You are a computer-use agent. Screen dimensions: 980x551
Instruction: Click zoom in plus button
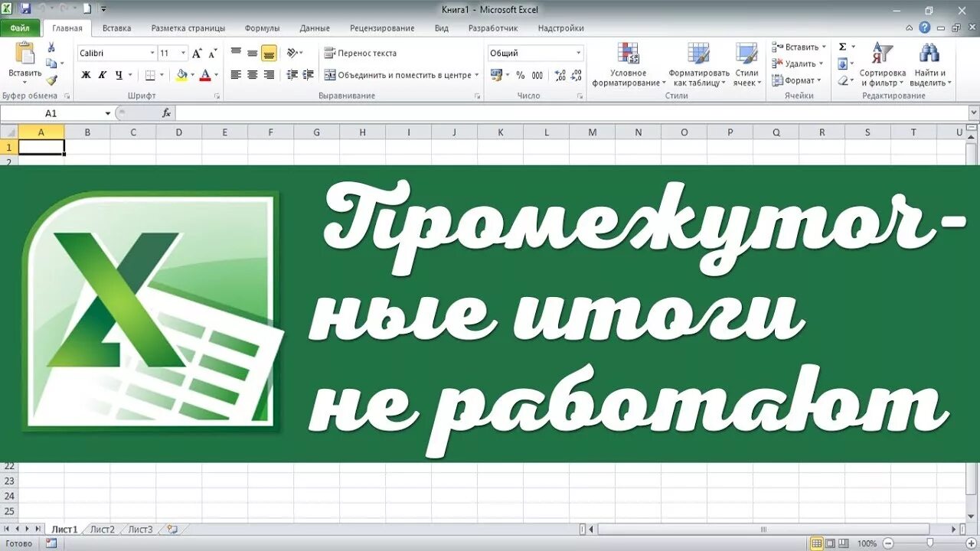pyautogui.click(x=971, y=543)
